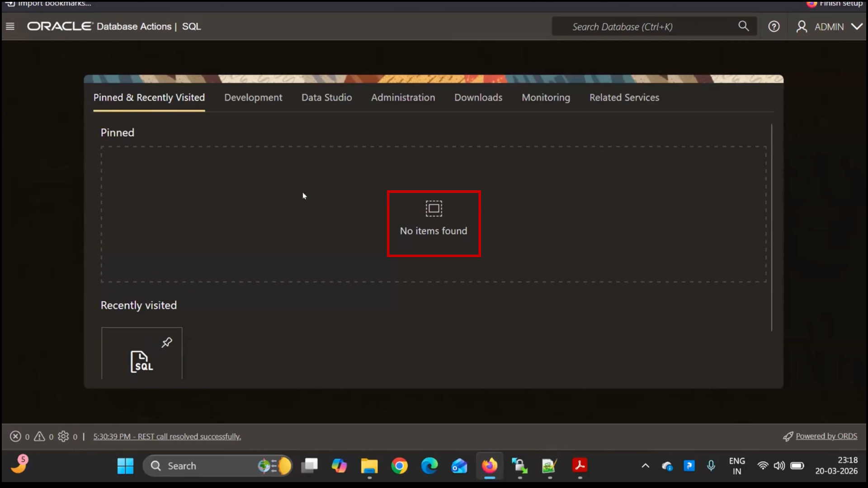The width and height of the screenshot is (868, 488).
Task: Click the search magnifier icon
Action: point(744,26)
